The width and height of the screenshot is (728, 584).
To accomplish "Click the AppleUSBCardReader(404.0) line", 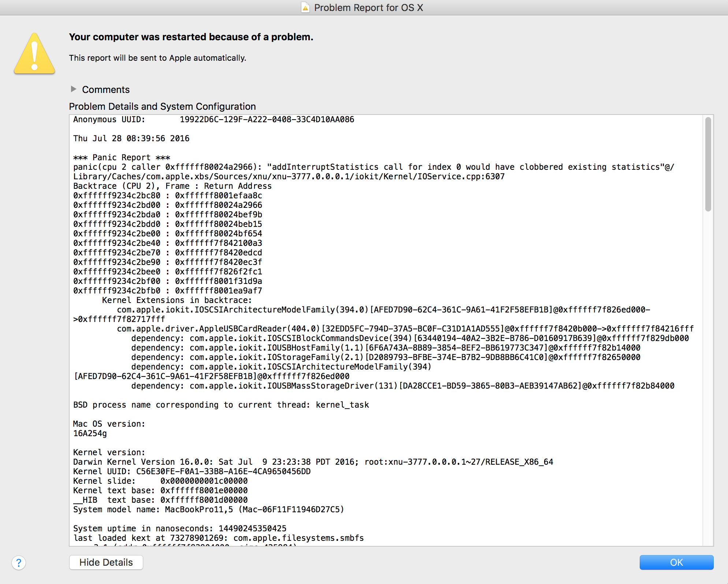I will tap(405, 329).
